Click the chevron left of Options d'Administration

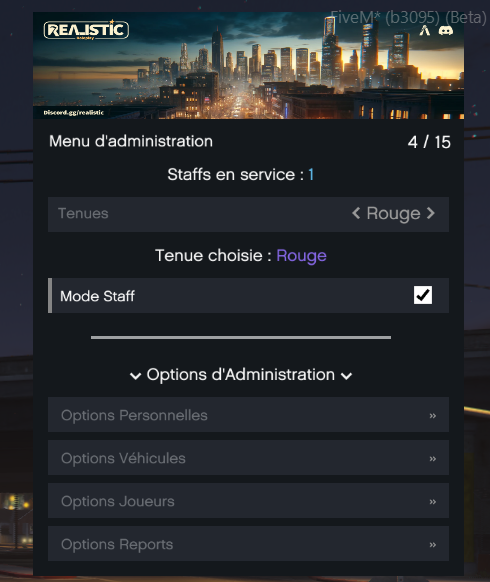(x=135, y=376)
